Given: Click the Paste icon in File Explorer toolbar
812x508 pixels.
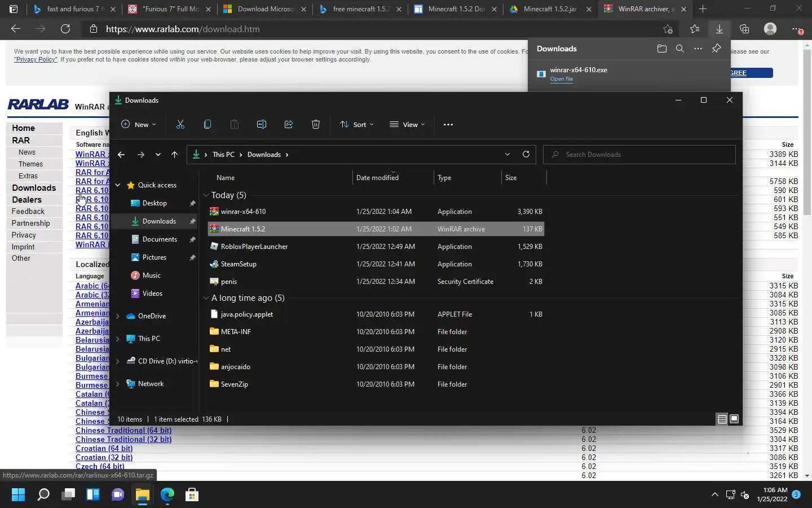Looking at the screenshot, I should pos(235,124).
